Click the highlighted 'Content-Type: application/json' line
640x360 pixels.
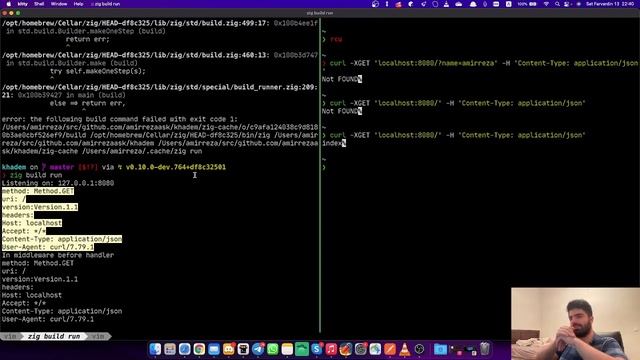[62, 239]
